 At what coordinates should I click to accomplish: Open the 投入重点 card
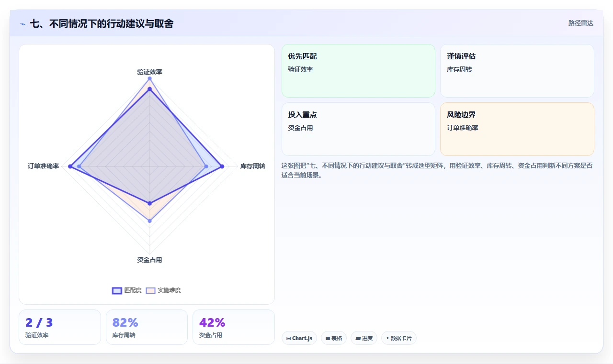358,129
